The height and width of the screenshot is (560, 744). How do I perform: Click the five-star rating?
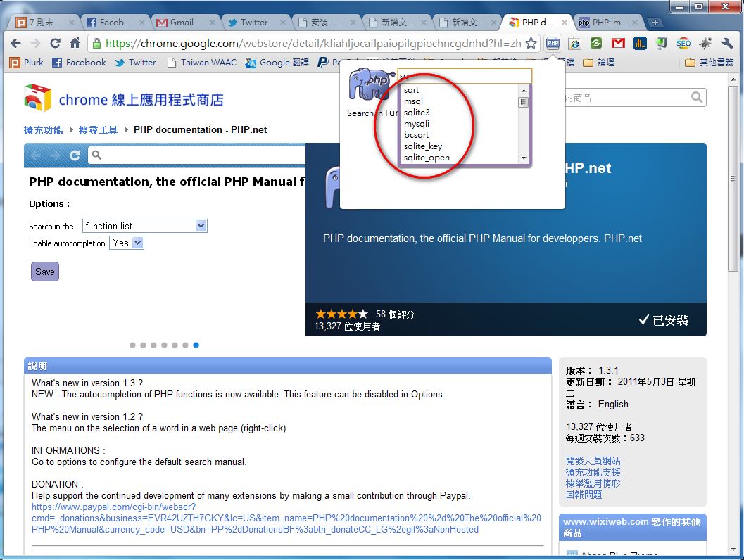341,314
